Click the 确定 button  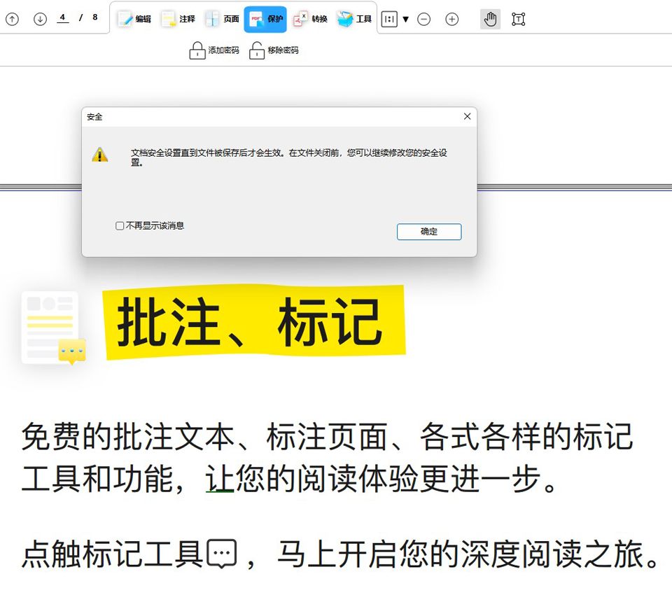(429, 232)
